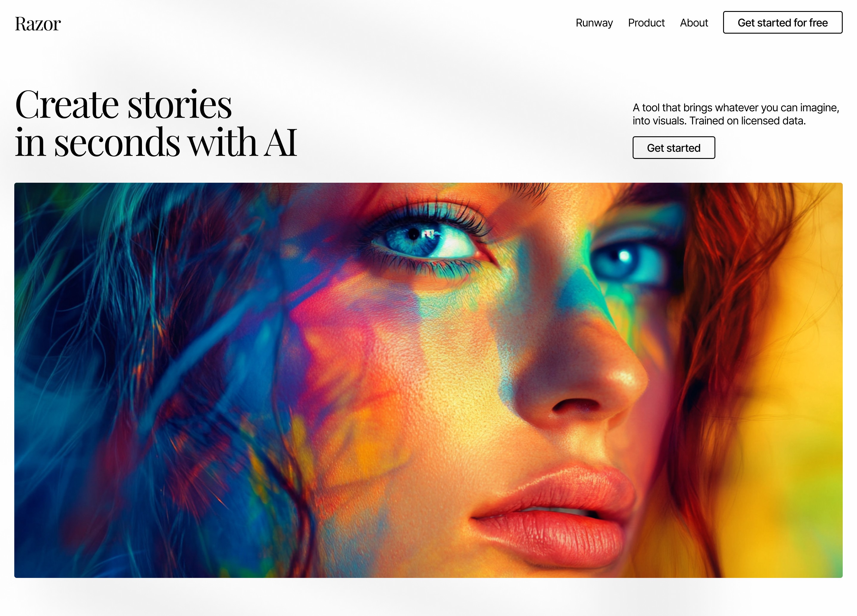Open the Runway nav link

(594, 23)
